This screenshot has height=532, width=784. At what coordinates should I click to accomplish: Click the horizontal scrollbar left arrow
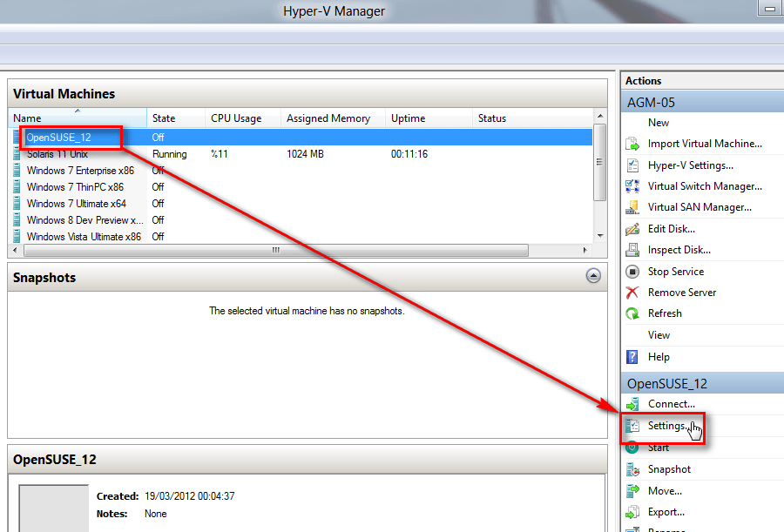click(15, 250)
